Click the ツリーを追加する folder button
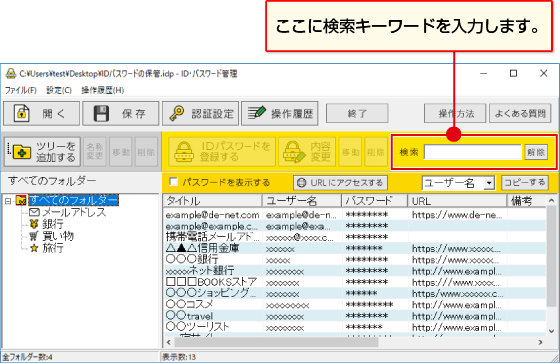560x364 pixels. pos(42,152)
